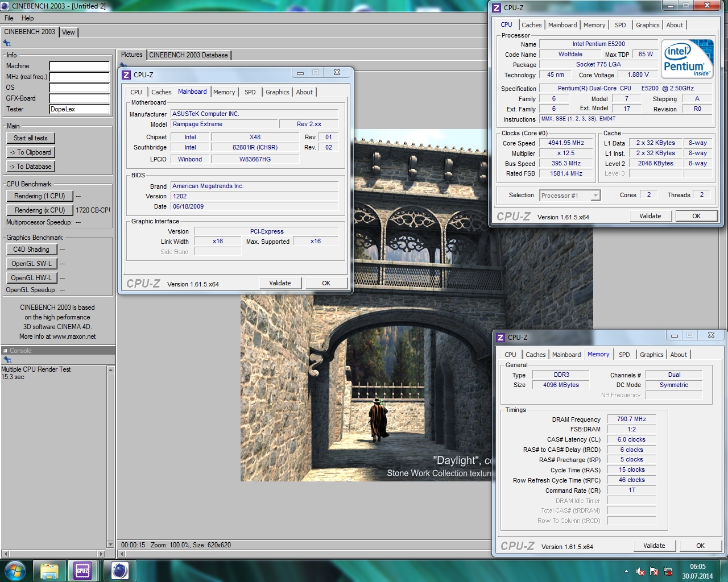The width and height of the screenshot is (728, 582).
Task: Select the Pictures tab
Action: (132, 55)
